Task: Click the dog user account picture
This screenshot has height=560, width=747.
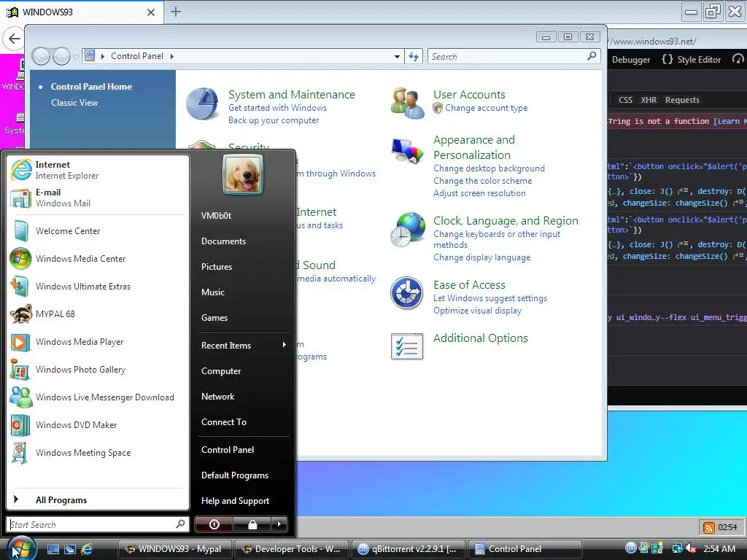Action: (x=243, y=175)
